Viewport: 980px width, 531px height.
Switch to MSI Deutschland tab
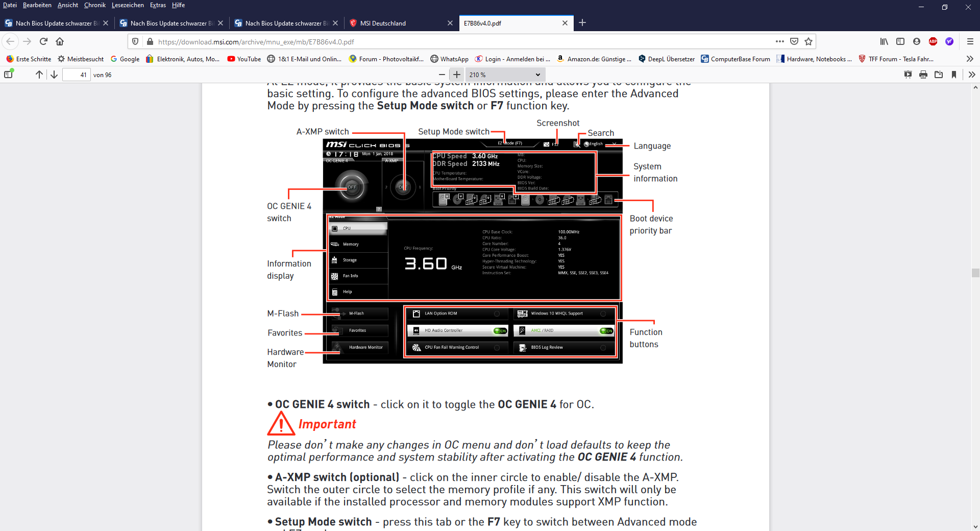tap(401, 23)
